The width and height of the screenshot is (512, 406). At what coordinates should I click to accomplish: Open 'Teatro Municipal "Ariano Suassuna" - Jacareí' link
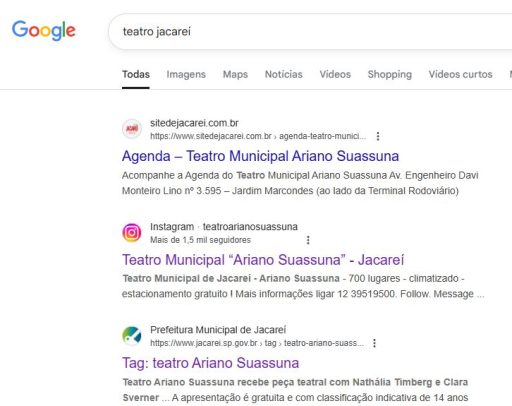click(263, 260)
